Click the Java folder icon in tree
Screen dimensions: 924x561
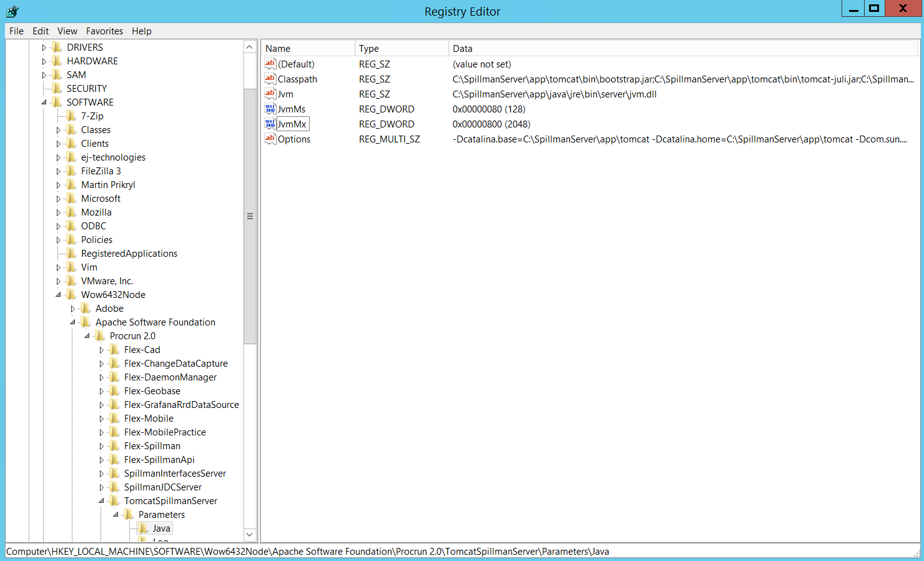(x=144, y=529)
